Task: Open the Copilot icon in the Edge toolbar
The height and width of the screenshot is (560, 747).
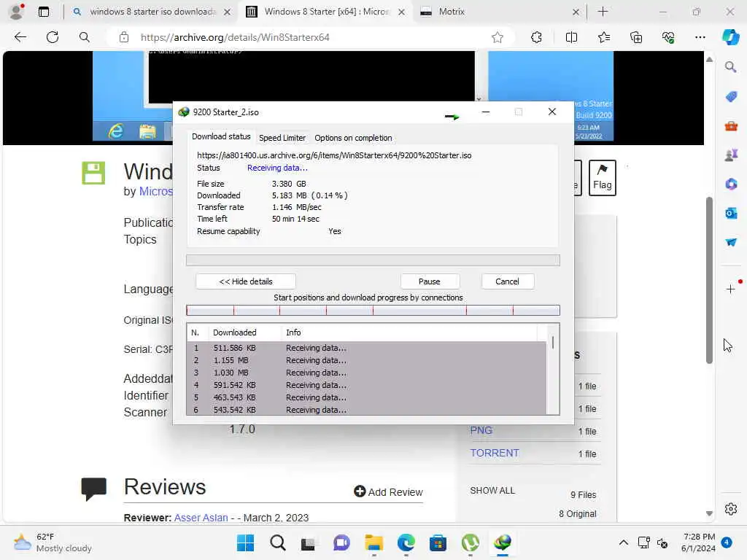Action: coord(731,37)
